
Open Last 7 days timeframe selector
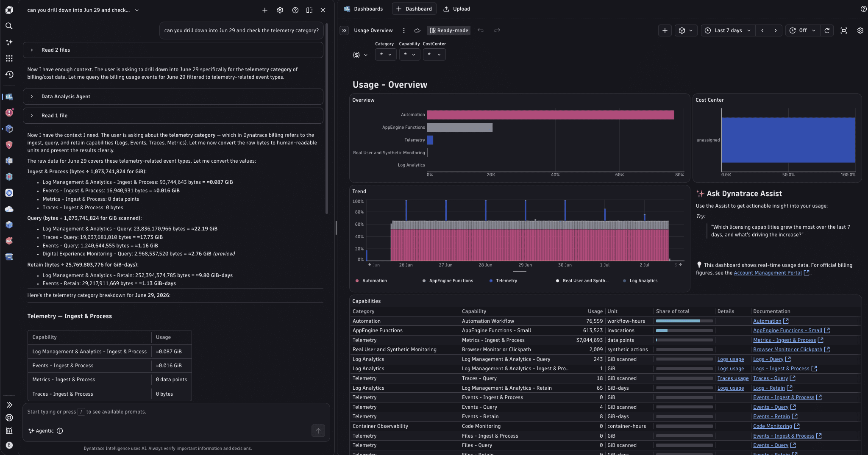coord(728,31)
